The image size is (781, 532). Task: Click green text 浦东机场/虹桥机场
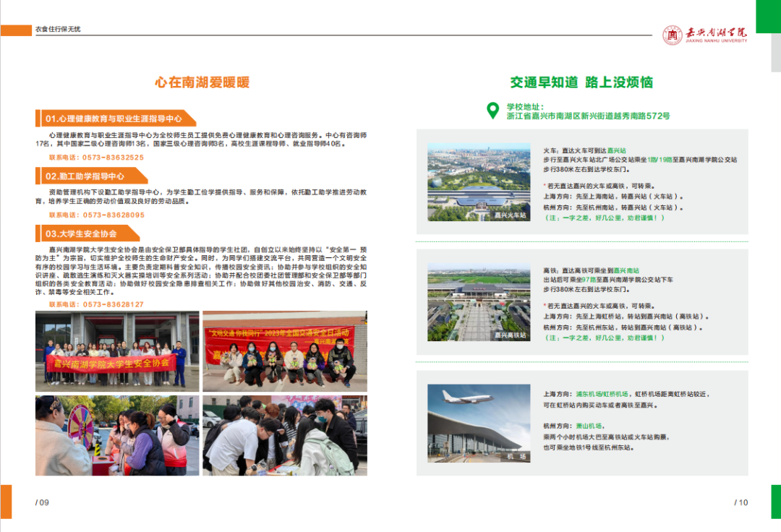pos(602,394)
